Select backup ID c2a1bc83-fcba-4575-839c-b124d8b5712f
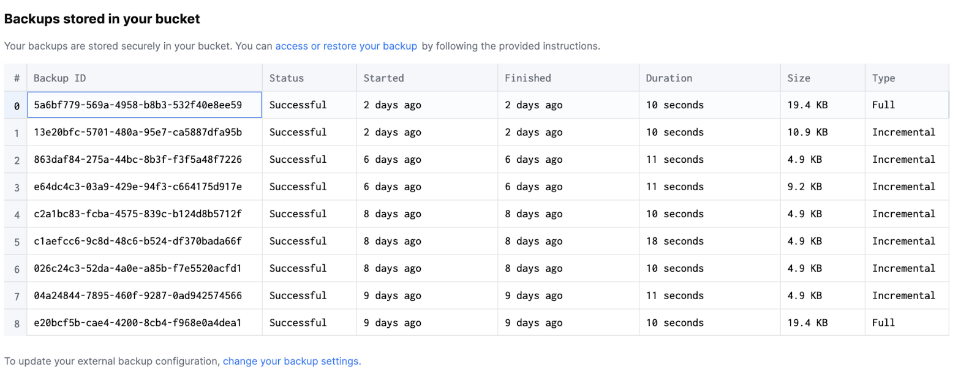 click(138, 214)
